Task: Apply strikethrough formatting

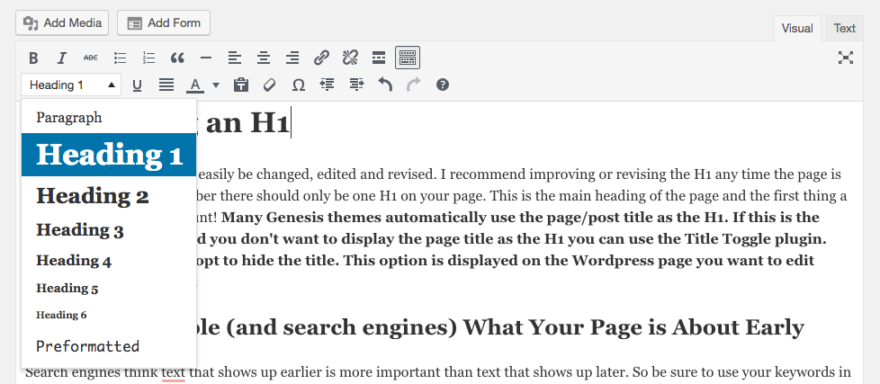Action: click(x=90, y=58)
